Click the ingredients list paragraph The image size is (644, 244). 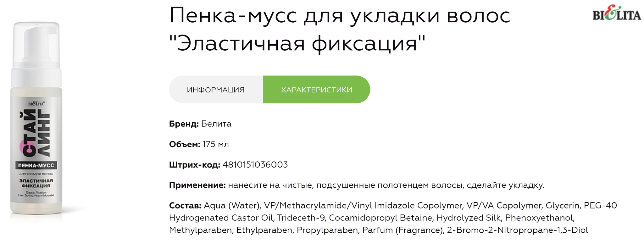tap(393, 218)
